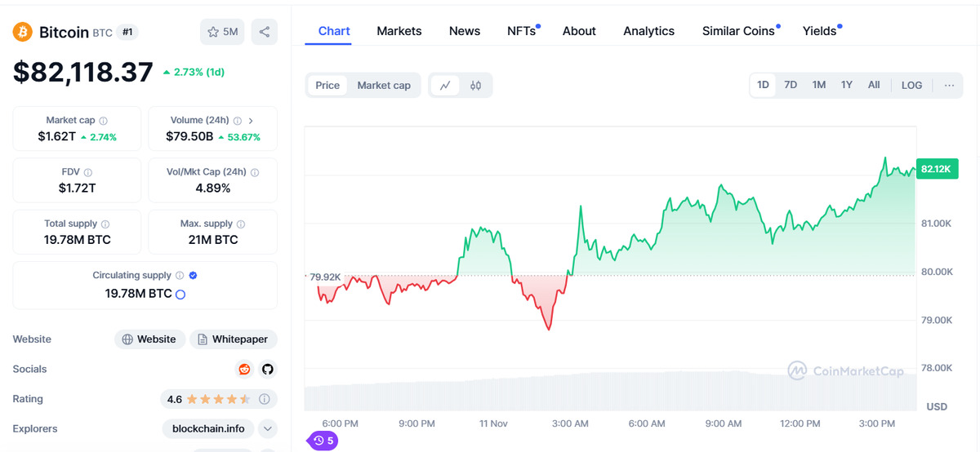Click the $1.62T market cap value
Screen dimensions: 980x452
click(x=56, y=136)
